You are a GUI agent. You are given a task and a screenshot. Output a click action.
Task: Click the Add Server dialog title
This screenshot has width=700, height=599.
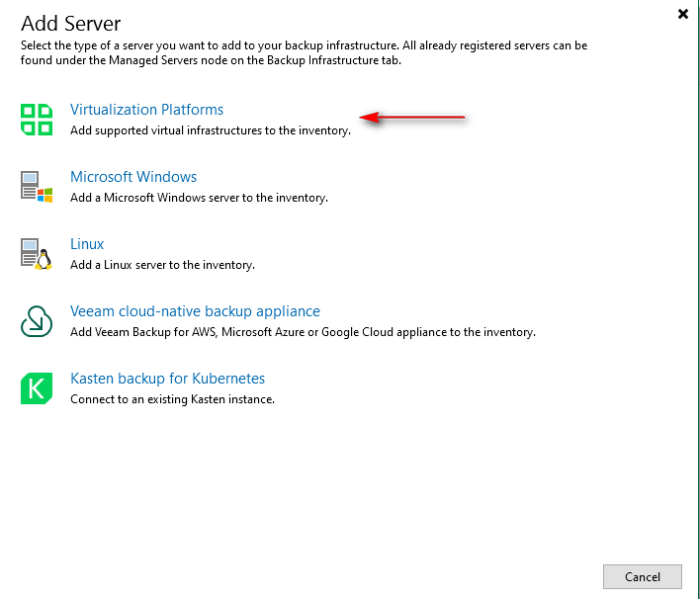(x=71, y=23)
